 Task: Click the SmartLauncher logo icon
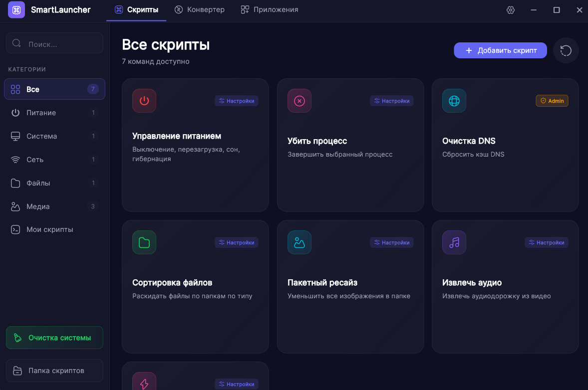click(16, 10)
